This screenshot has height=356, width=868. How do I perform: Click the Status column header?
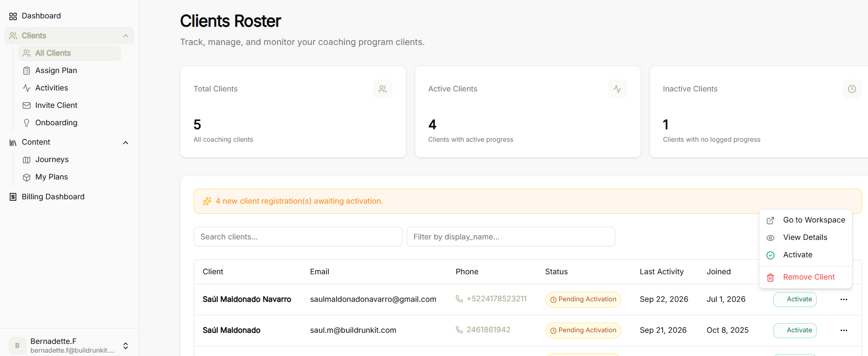point(556,272)
